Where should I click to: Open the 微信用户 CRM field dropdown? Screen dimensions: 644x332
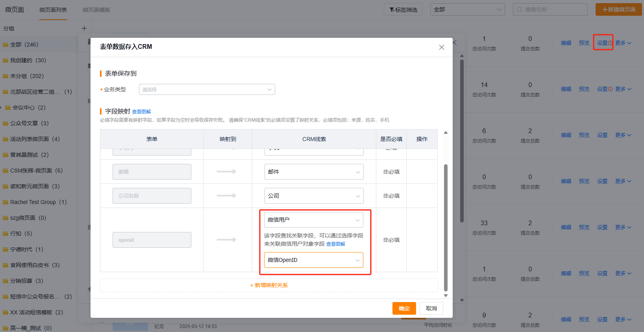pos(314,220)
